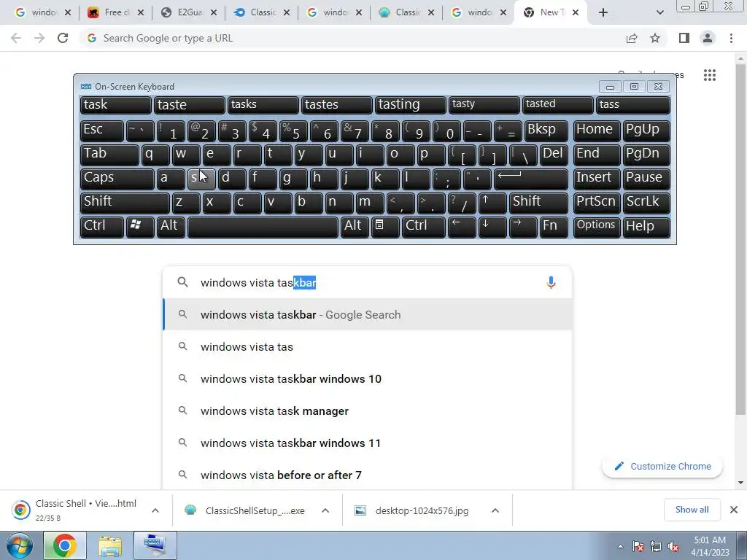
Task: Open the Google apps grid
Action: [x=709, y=75]
